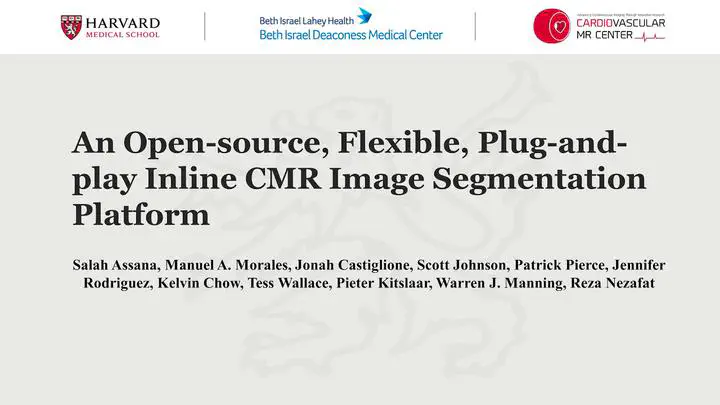Click author name Kelvin Chow
This screenshot has height=405, width=720.
(x=200, y=283)
